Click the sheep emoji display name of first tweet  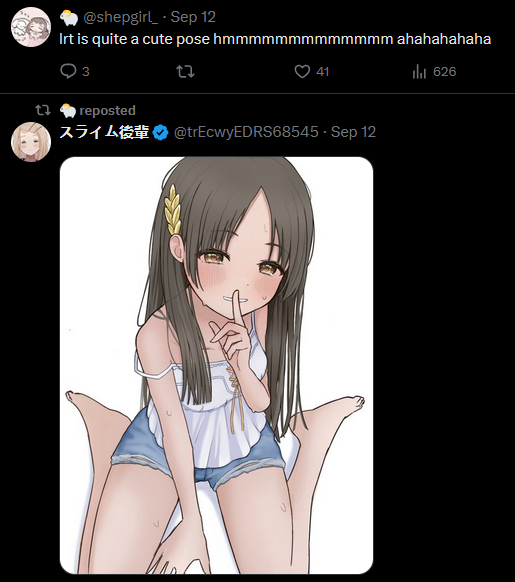[x=69, y=18]
